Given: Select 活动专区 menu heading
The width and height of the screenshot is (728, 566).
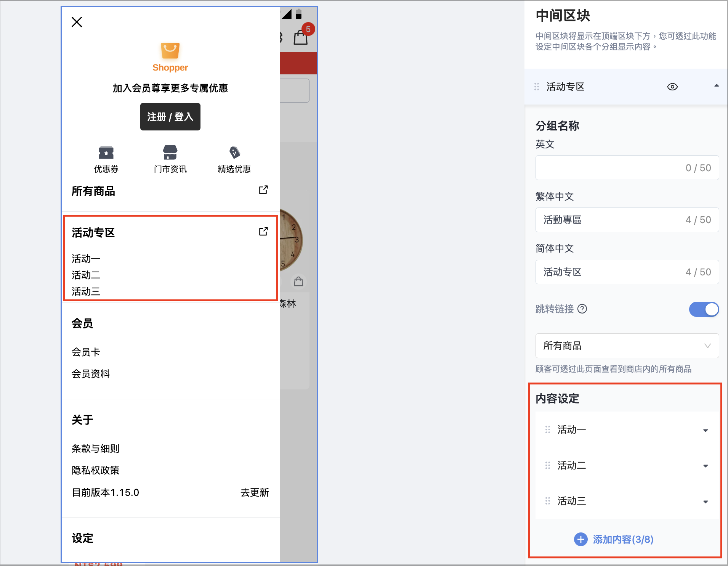Looking at the screenshot, I should pyautogui.click(x=93, y=233).
